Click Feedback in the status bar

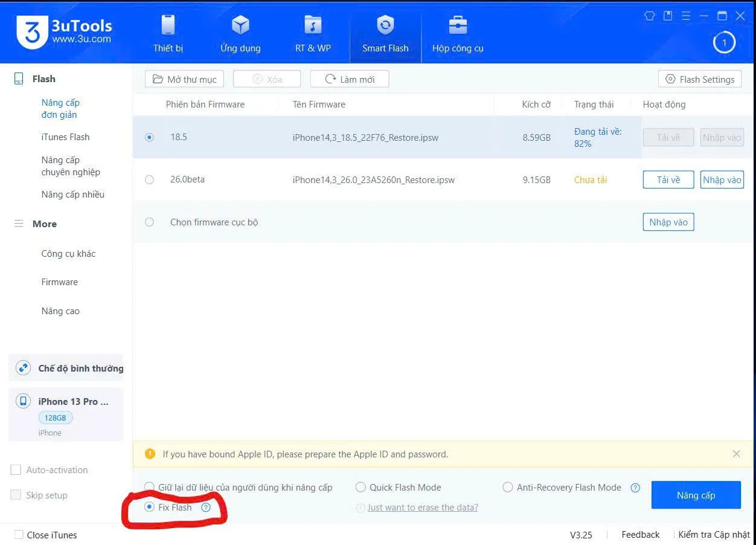tap(640, 535)
